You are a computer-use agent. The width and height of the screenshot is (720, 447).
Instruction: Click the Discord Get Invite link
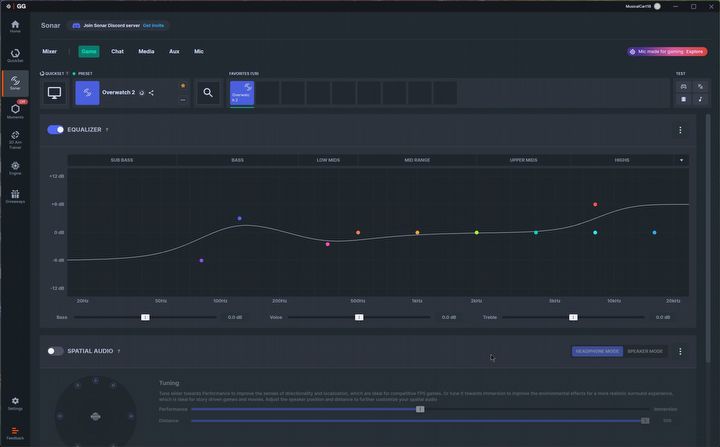click(x=154, y=25)
